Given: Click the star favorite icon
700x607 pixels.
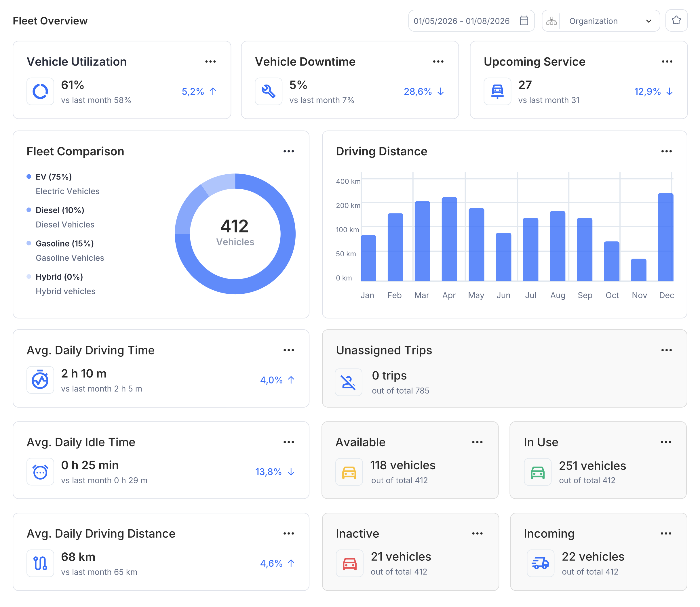Looking at the screenshot, I should 676,21.
